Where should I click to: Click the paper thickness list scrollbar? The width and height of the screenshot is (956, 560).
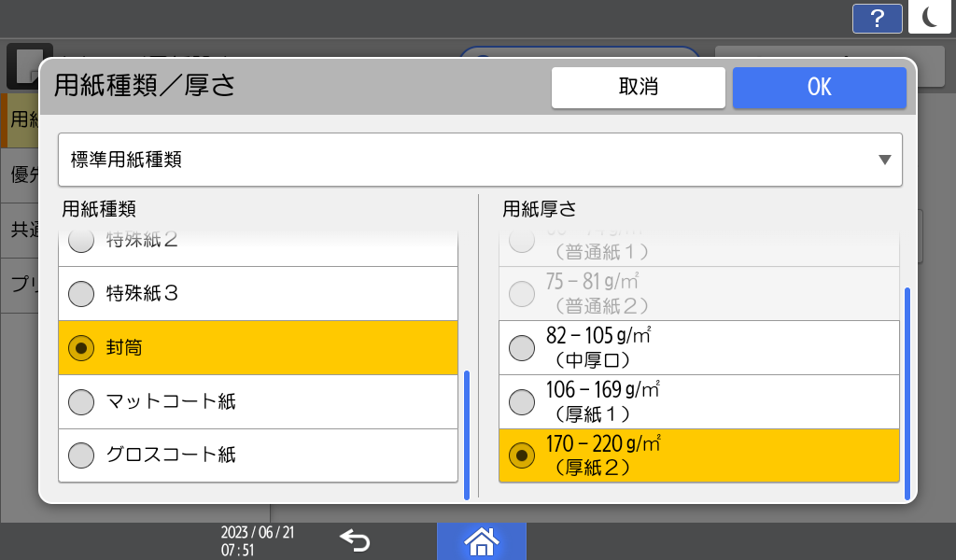(907, 392)
